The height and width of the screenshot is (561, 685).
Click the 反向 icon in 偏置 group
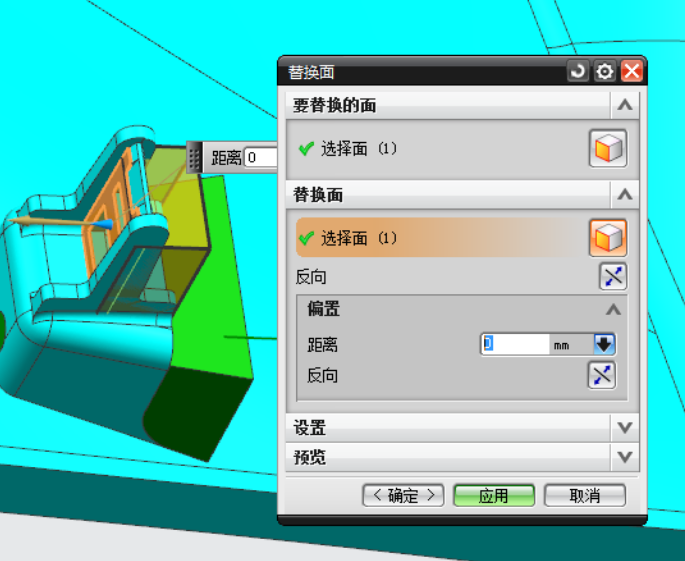602,375
